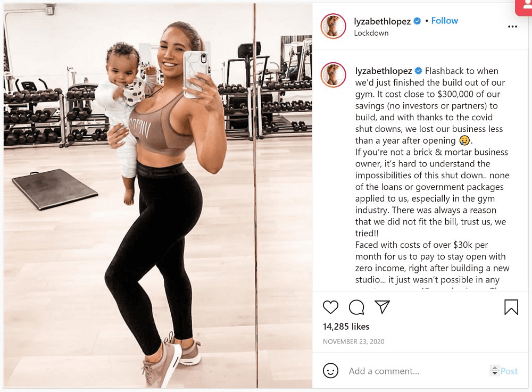Open the Lockdown location link
The height and width of the screenshot is (392, 532).
pos(371,33)
